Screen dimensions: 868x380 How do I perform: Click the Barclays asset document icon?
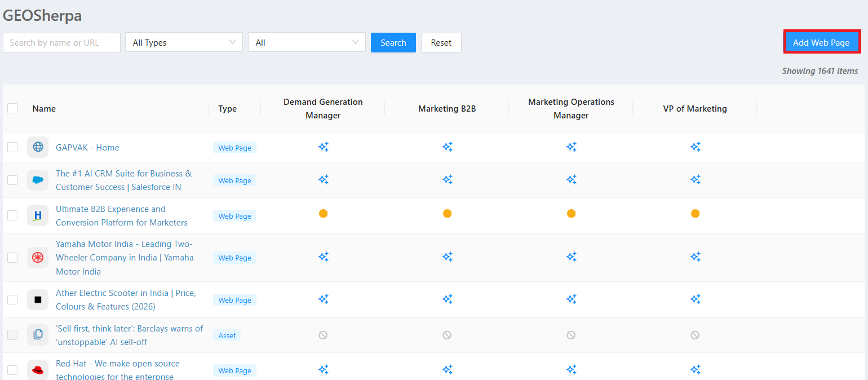pyautogui.click(x=38, y=335)
